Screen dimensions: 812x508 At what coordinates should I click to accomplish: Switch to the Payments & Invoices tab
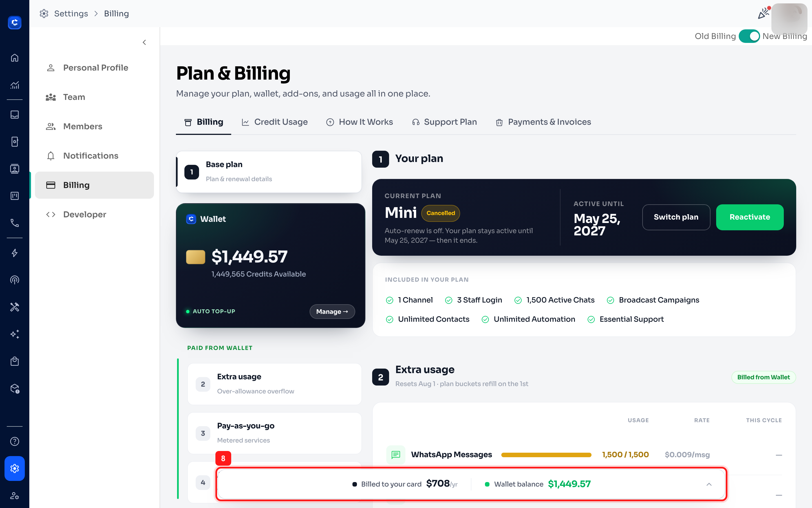click(543, 122)
